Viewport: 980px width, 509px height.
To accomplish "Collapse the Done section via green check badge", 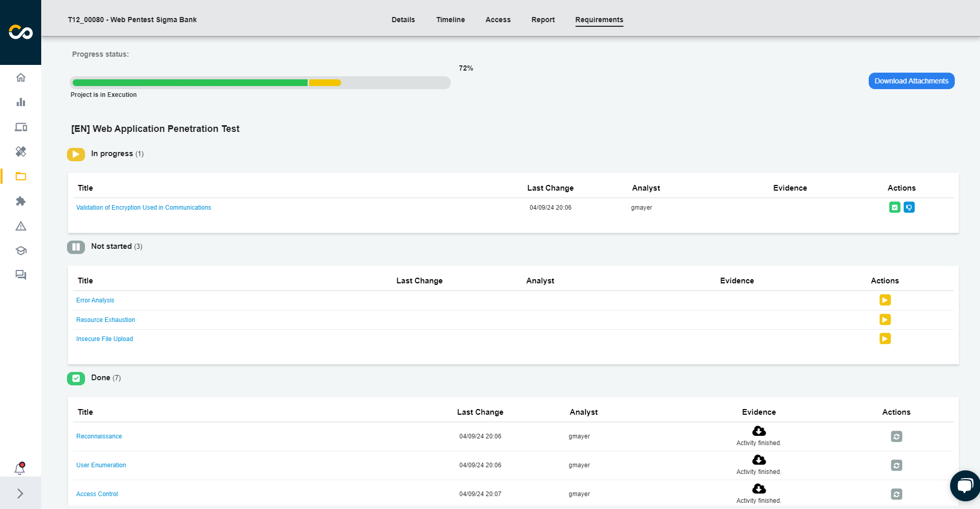I will coord(76,379).
